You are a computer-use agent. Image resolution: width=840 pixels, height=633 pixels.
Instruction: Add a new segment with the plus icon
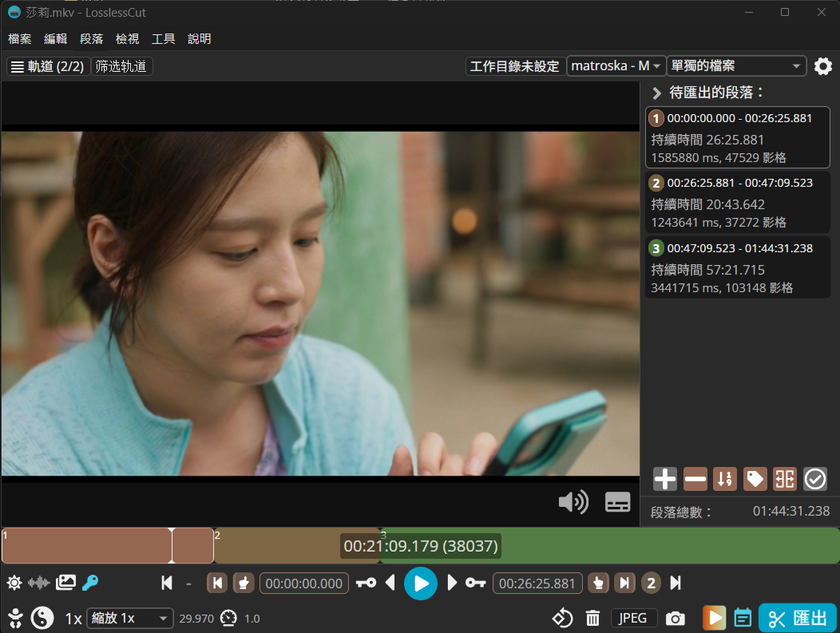click(x=665, y=479)
